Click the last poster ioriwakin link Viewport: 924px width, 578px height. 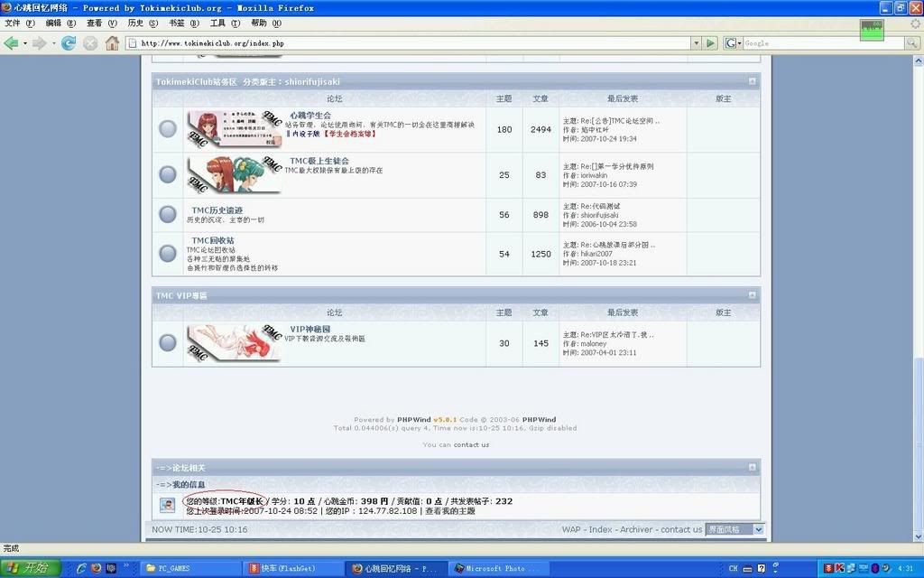coord(594,175)
